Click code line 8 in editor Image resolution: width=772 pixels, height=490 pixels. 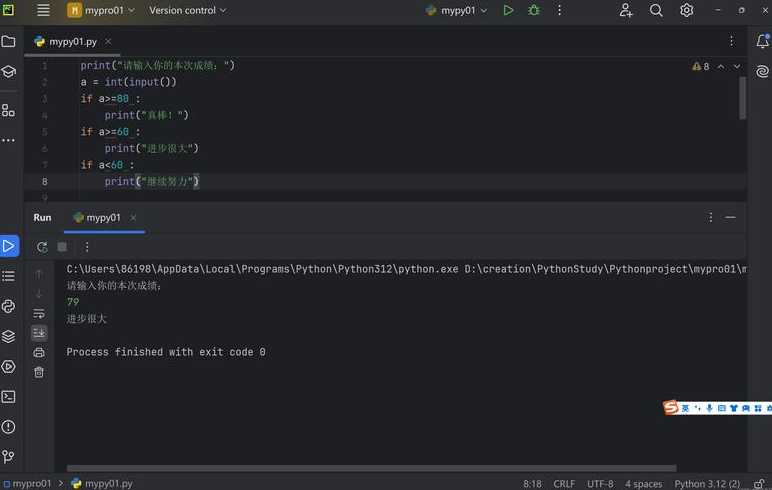[385, 181]
